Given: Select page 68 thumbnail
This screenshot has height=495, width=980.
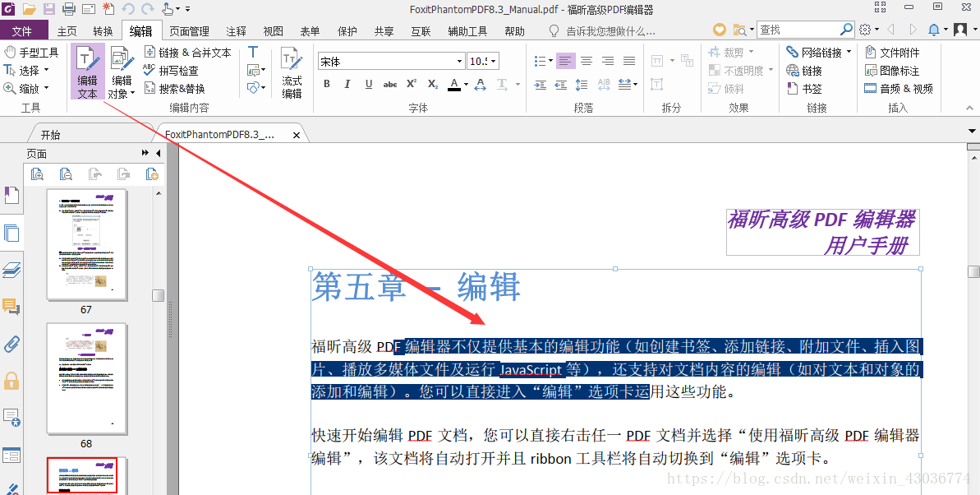Looking at the screenshot, I should coord(86,378).
